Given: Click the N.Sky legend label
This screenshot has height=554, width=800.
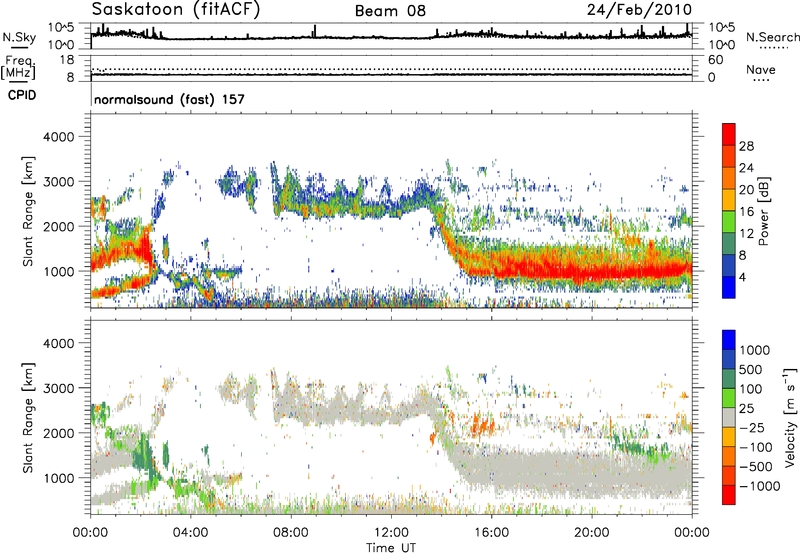Looking at the screenshot, I should coord(19,37).
